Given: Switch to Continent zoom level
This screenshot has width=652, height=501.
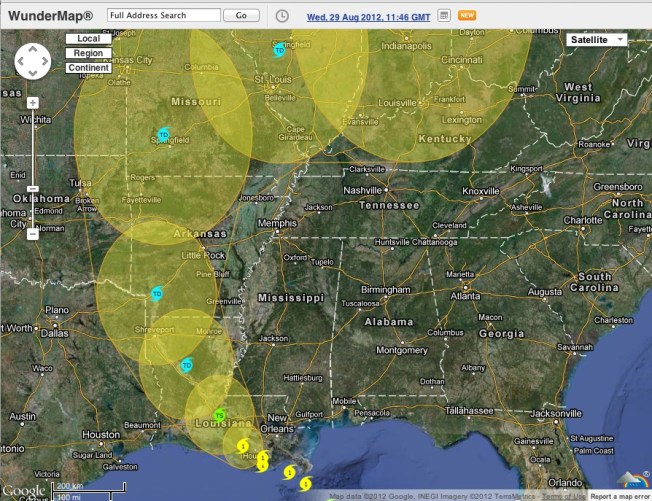Looking at the screenshot, I should point(88,68).
